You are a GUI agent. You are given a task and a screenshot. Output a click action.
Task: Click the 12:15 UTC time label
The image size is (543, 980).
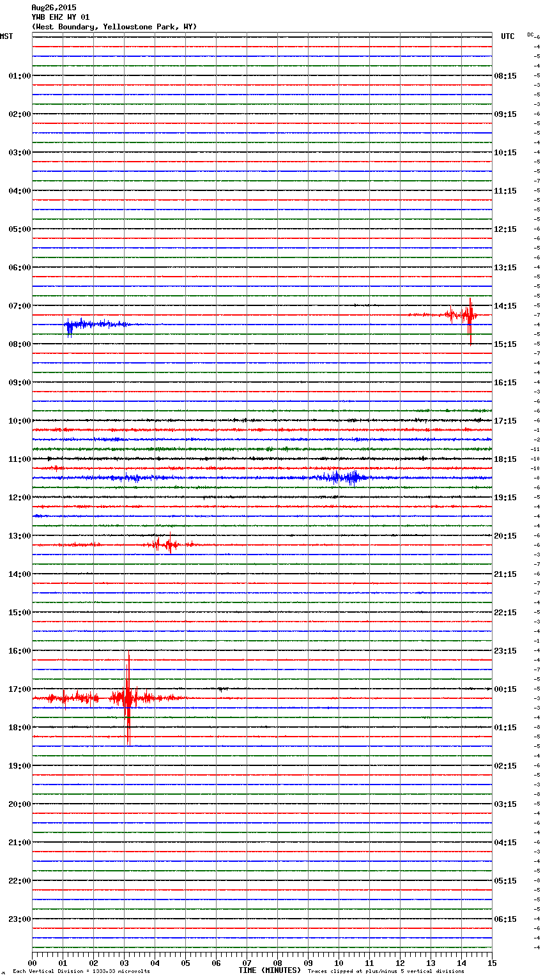pos(505,229)
